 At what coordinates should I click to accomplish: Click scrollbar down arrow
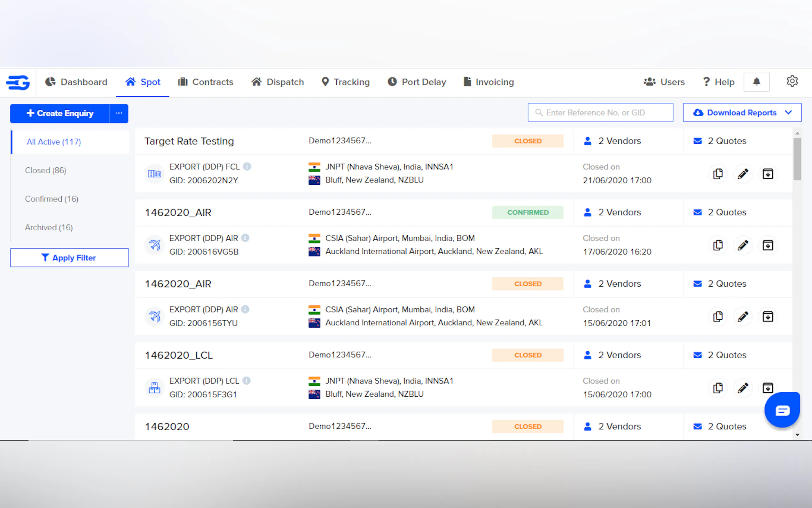[797, 435]
